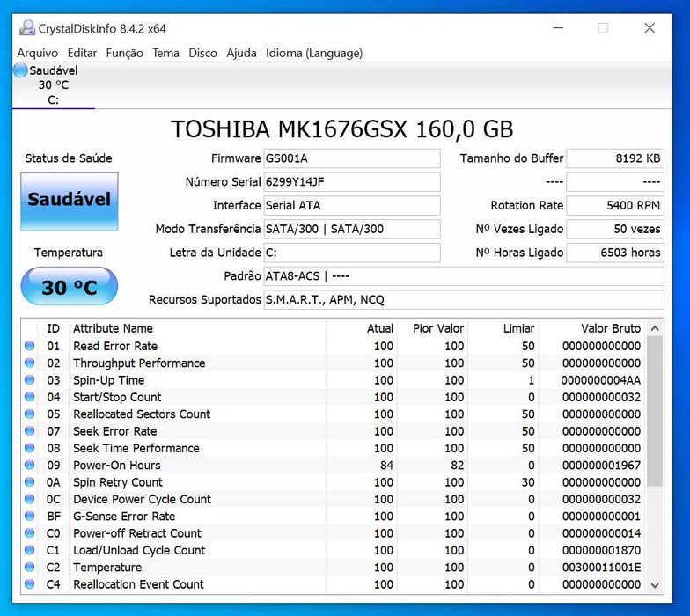
Task: Click the Nº Horas Ligado value 6503 horas
Action: (x=615, y=253)
